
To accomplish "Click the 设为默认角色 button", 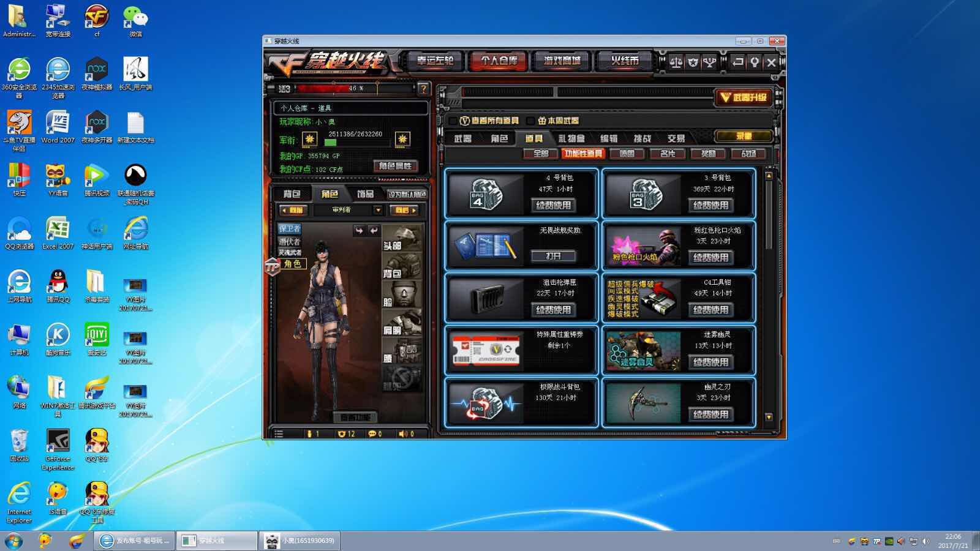I will pyautogui.click(x=407, y=194).
